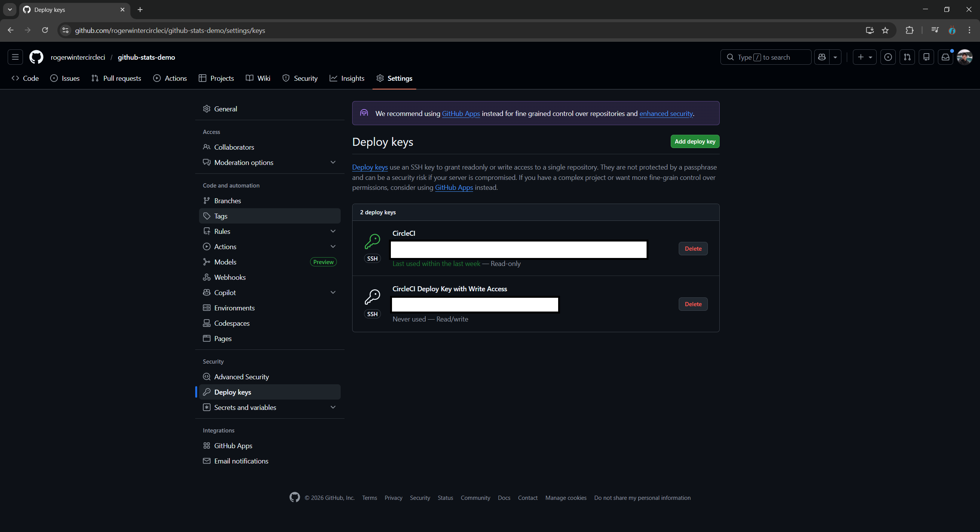980x532 pixels.
Task: Open the browser tab search dropdown
Action: pyautogui.click(x=10, y=10)
